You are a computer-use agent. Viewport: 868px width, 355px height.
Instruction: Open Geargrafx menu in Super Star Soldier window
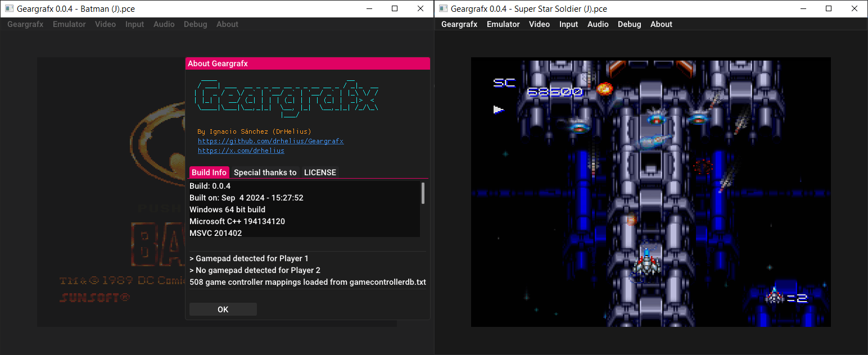(459, 24)
